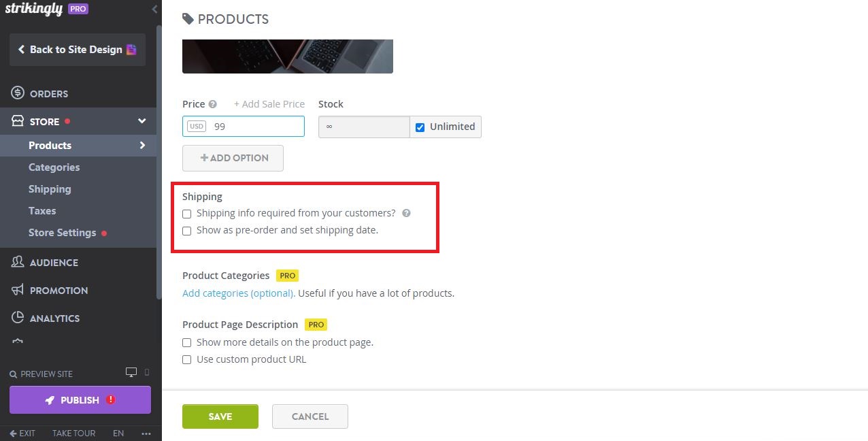Uncheck the Unlimited stock checkbox
This screenshot has height=441, width=868.
(420, 127)
